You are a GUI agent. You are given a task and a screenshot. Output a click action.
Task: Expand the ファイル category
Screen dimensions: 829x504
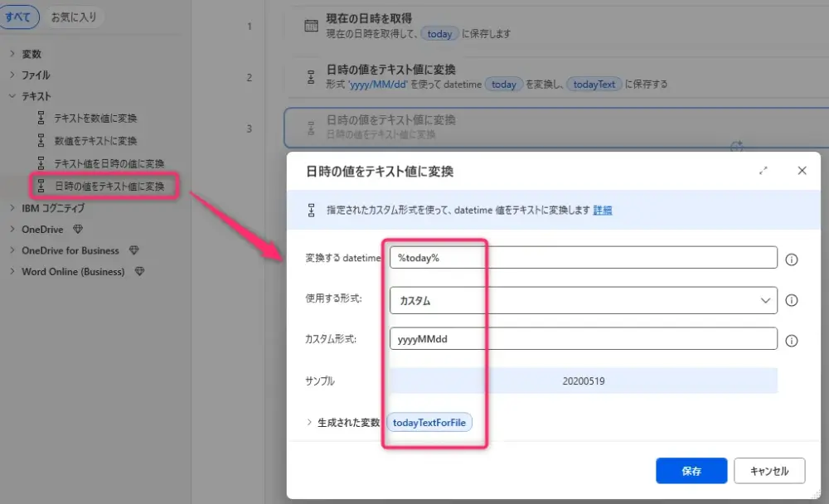coord(12,75)
